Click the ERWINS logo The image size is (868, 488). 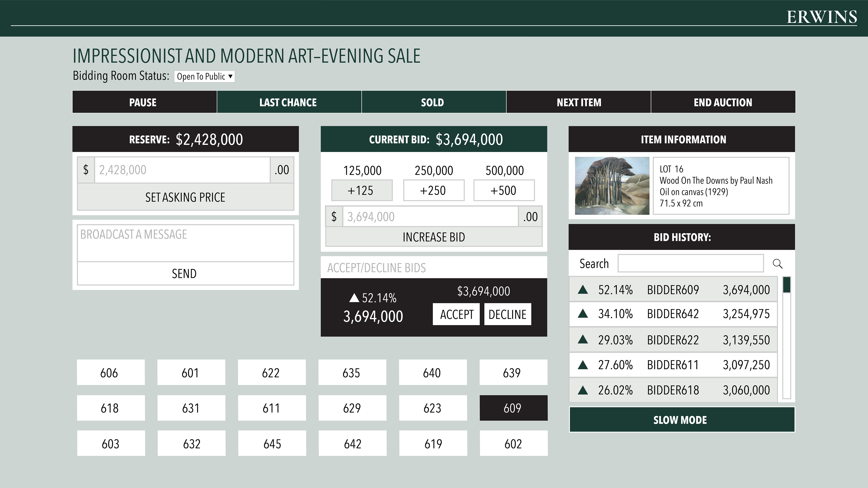821,17
